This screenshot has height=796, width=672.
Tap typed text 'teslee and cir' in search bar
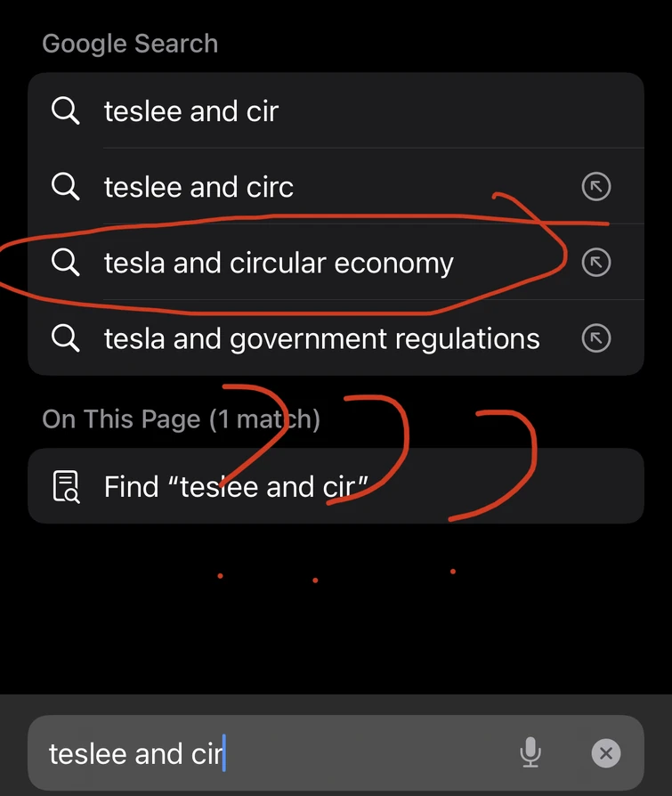135,754
